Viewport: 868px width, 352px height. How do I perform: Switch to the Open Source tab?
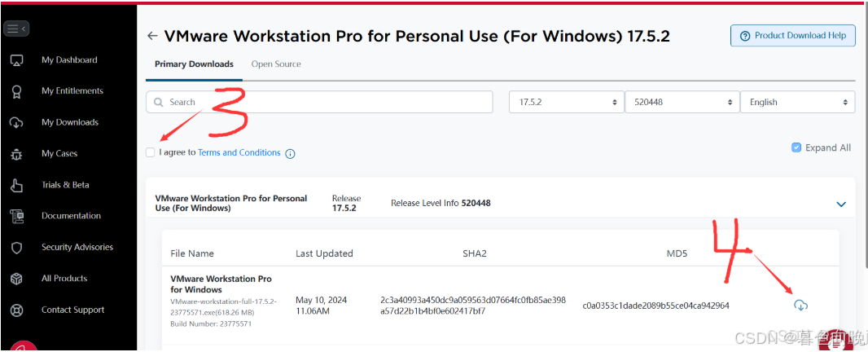276,64
